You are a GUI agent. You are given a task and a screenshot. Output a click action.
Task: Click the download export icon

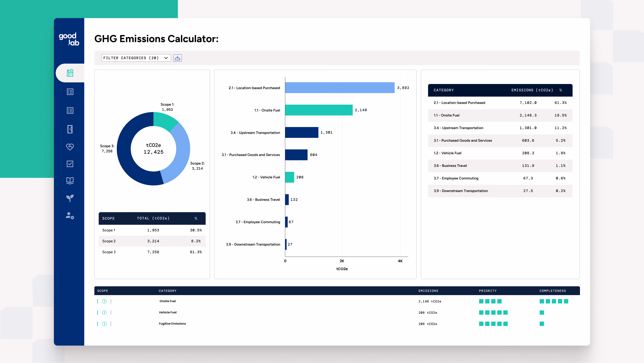[x=177, y=58]
